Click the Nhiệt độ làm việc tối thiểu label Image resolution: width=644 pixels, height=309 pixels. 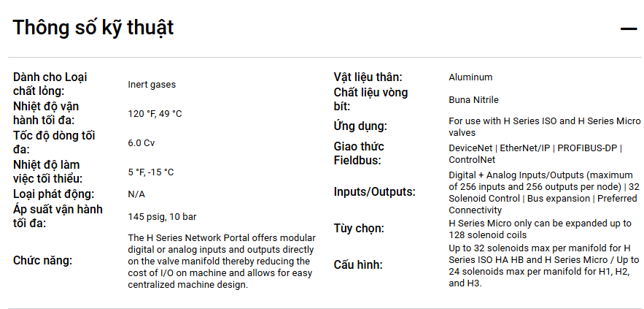47,172
